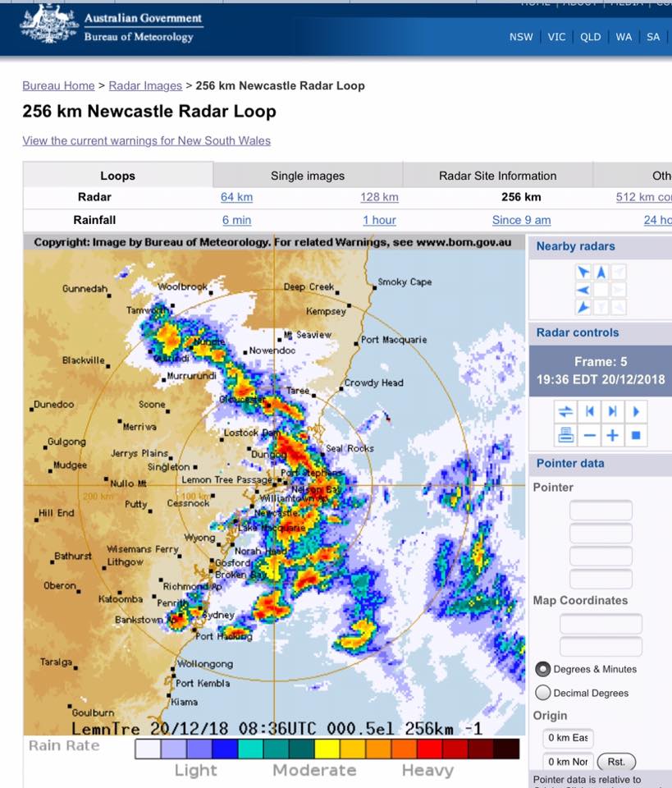Play the radar loop animation
Viewport: 672px width, 788px height.
(636, 412)
